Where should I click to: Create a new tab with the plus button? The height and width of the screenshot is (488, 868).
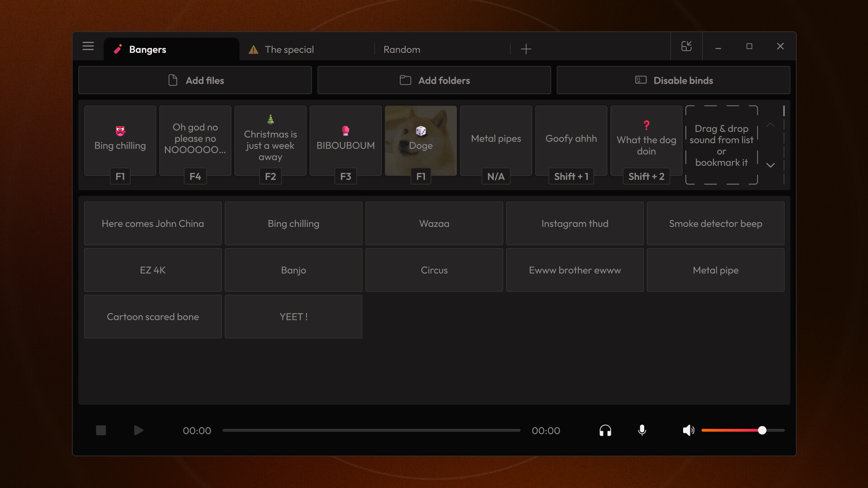(526, 49)
